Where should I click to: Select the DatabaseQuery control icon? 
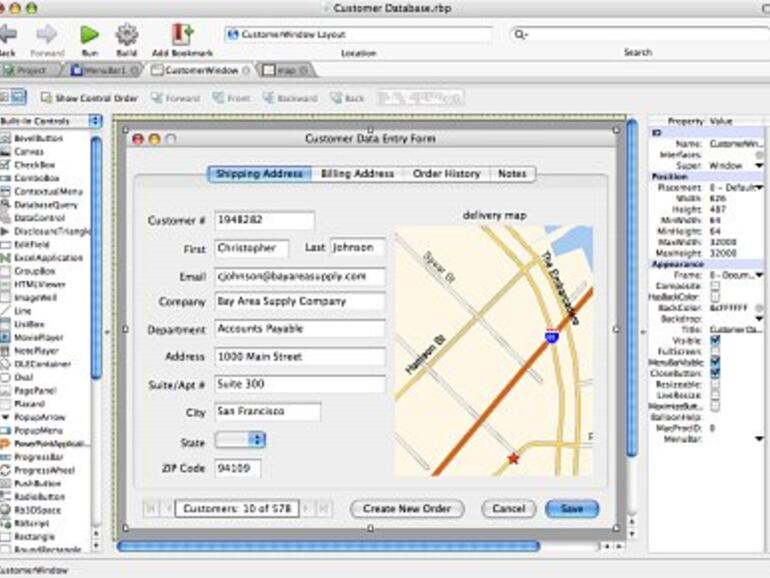tap(5, 205)
